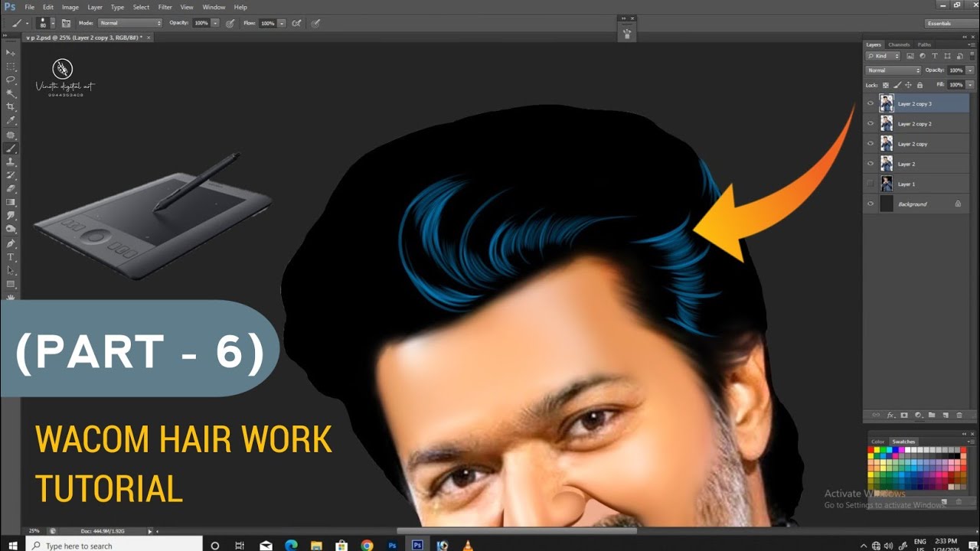Switch to the Channels tab

click(x=899, y=45)
